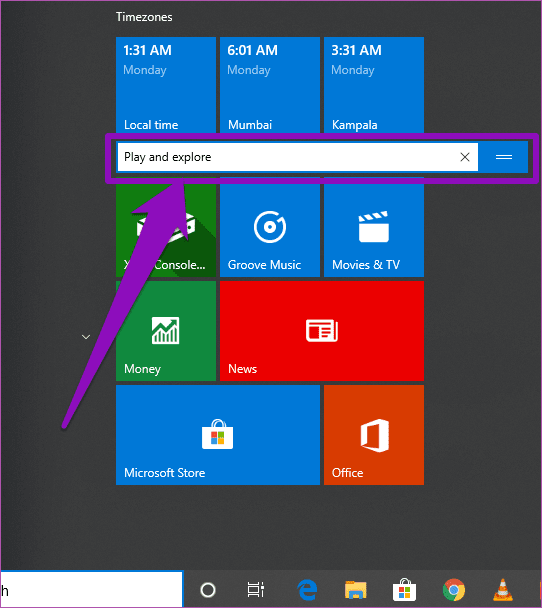The width and height of the screenshot is (542, 608).
Task: Open Microsoft Store from the taskbar
Action: coord(404,590)
